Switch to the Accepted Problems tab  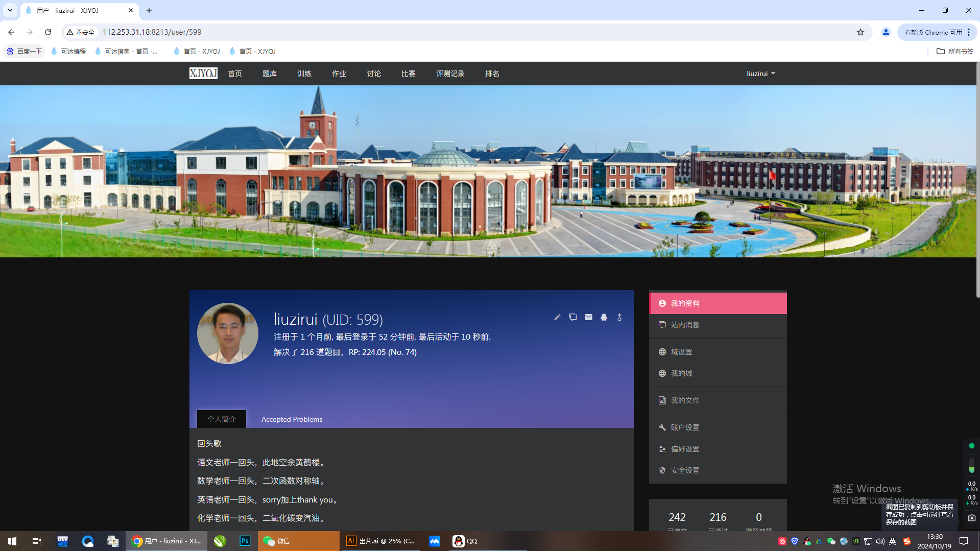(x=292, y=419)
